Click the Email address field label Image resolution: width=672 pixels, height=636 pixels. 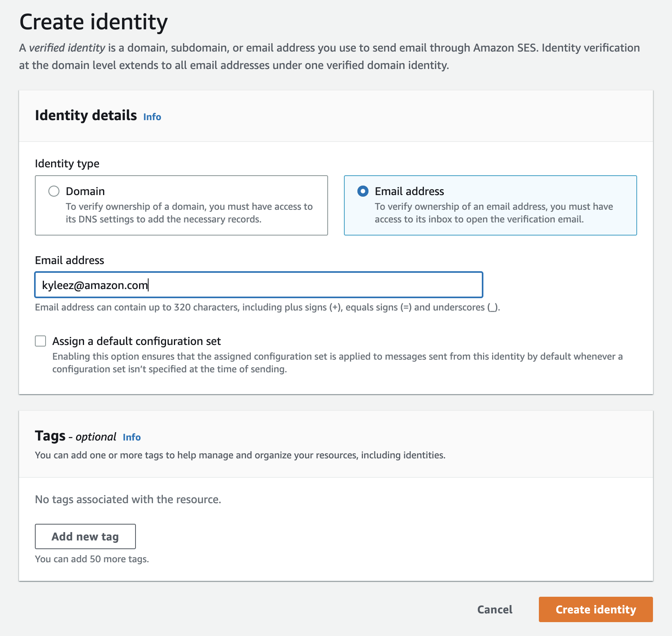(69, 261)
